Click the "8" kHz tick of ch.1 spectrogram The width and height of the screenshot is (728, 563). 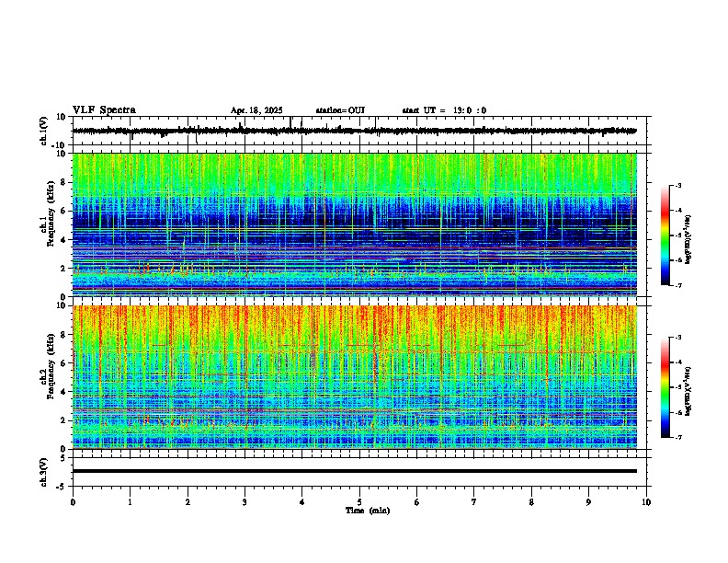point(63,182)
